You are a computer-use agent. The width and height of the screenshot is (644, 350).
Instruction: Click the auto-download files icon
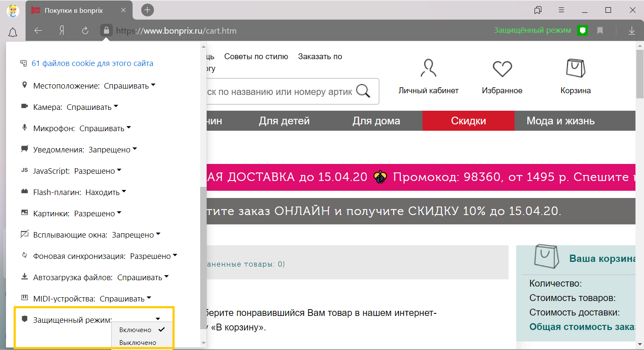click(x=25, y=277)
